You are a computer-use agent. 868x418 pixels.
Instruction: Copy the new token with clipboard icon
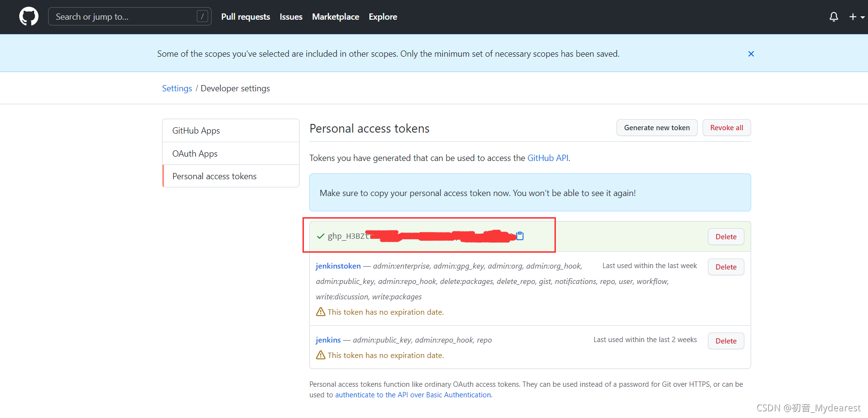(520, 236)
